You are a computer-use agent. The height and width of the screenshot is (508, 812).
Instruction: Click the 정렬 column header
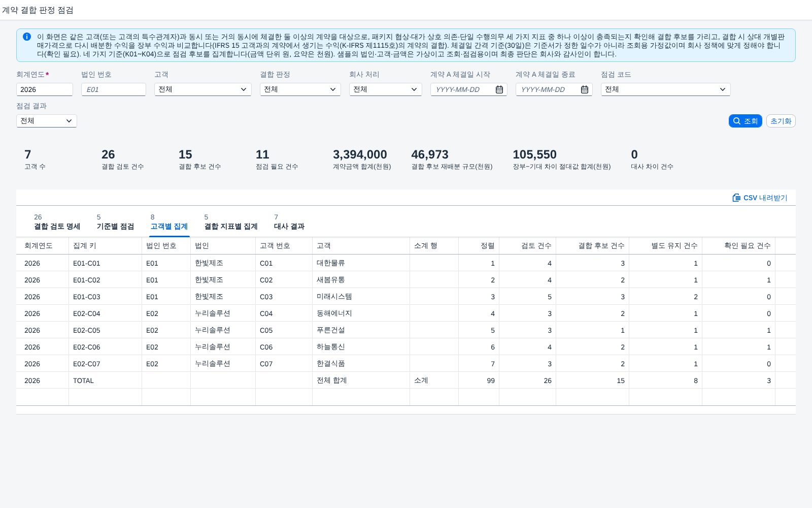[479, 246]
